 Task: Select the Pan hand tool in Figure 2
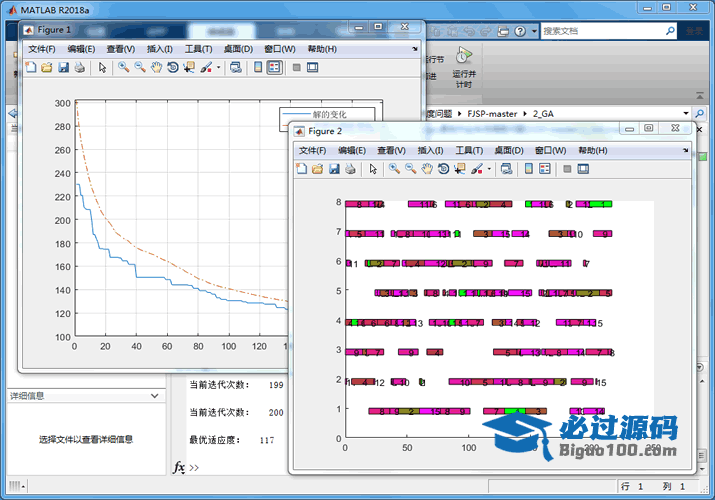427,169
